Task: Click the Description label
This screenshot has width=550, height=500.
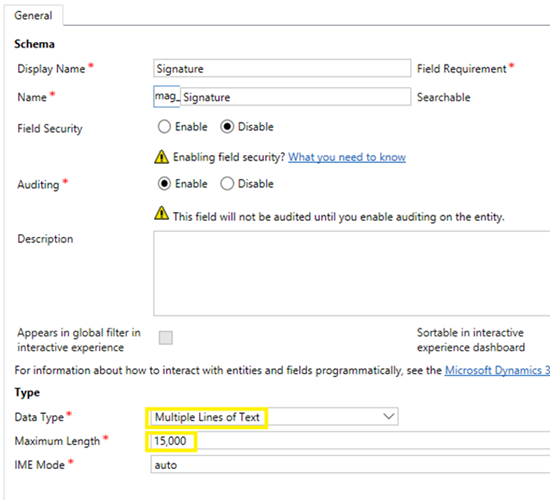Action: point(45,239)
